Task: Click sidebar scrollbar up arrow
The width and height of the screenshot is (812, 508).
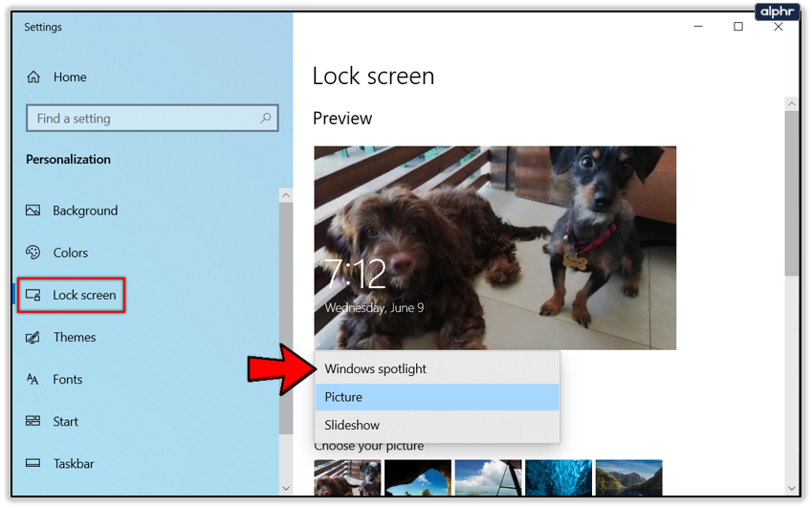Action: point(286,195)
